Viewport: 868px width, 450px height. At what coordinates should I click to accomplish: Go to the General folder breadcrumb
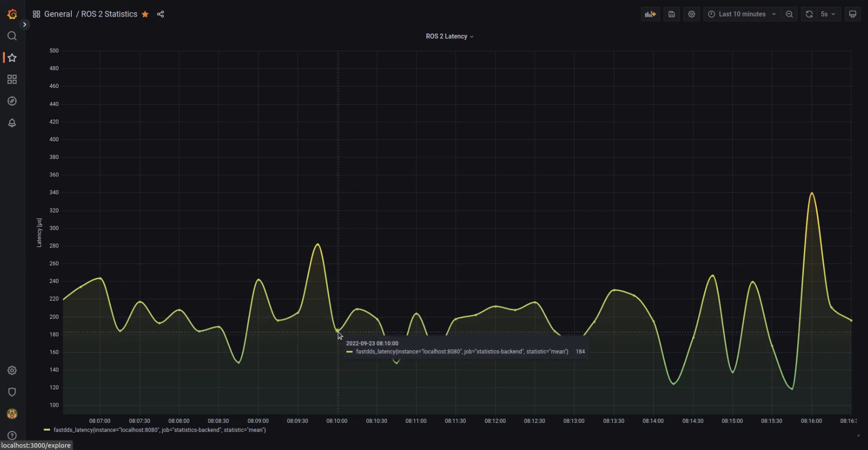(58, 14)
